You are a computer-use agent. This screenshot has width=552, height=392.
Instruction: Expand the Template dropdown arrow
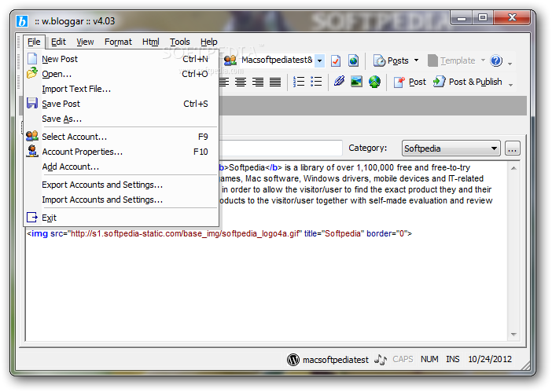(x=483, y=60)
